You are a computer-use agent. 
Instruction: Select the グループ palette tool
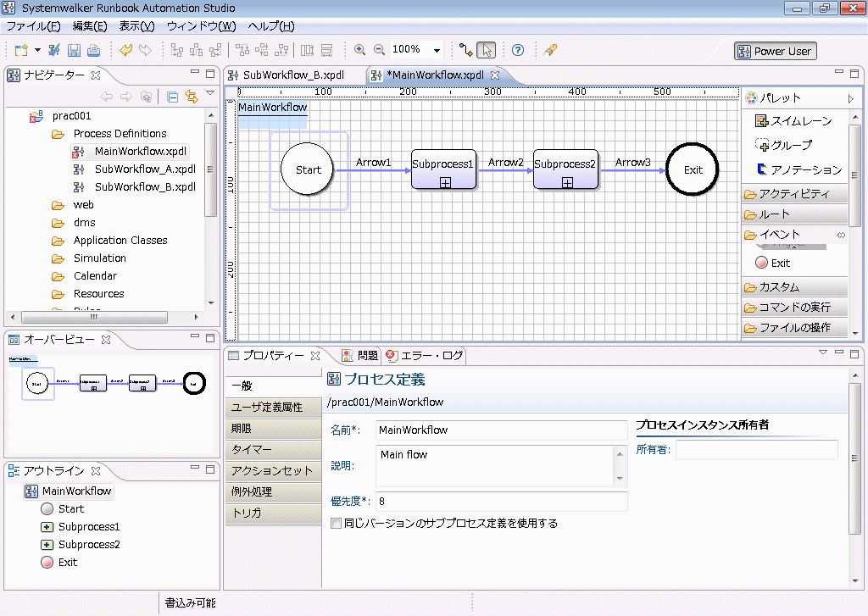(x=784, y=145)
